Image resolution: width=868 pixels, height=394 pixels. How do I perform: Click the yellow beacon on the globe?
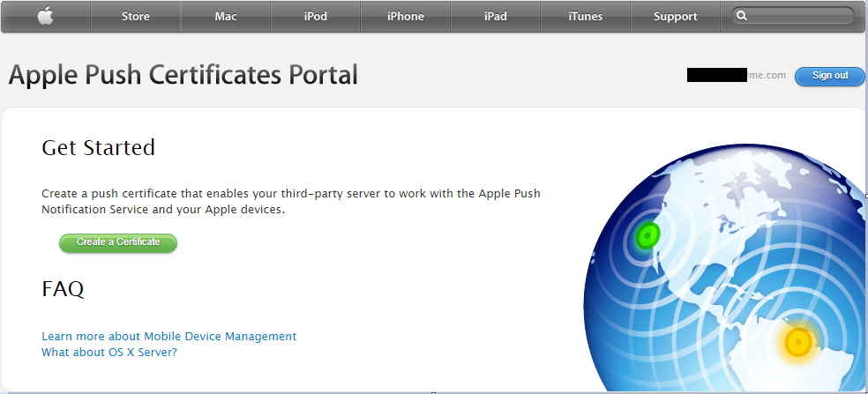798,341
